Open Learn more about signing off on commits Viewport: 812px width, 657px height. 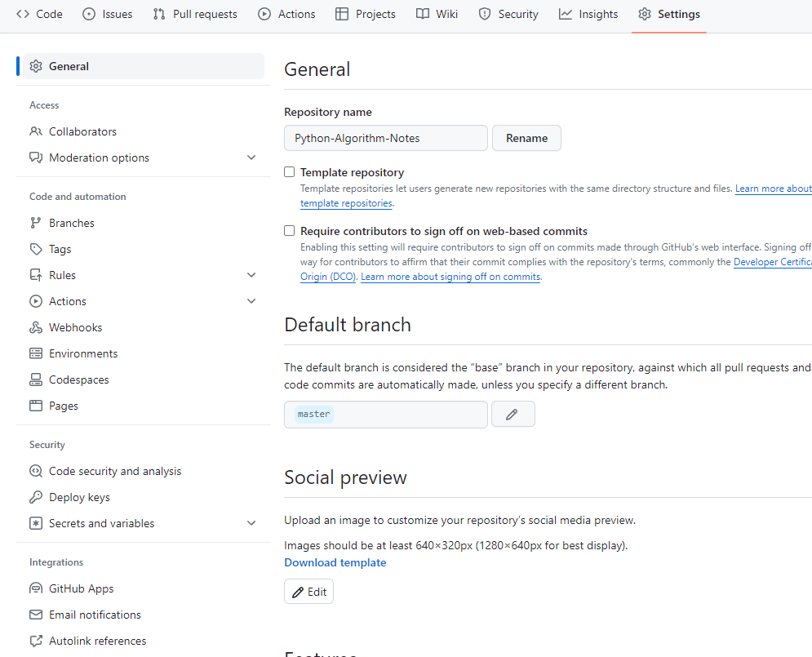point(450,277)
